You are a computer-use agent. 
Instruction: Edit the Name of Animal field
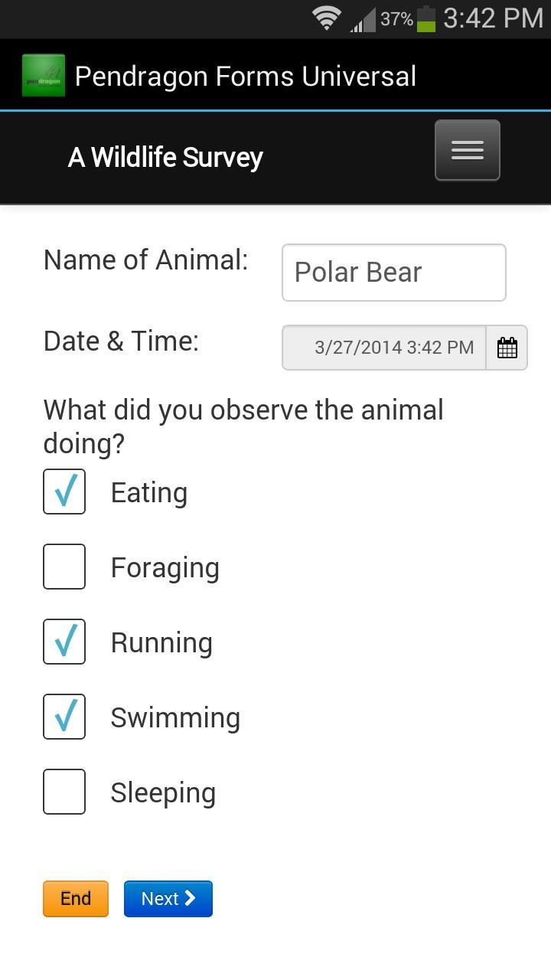tap(393, 273)
